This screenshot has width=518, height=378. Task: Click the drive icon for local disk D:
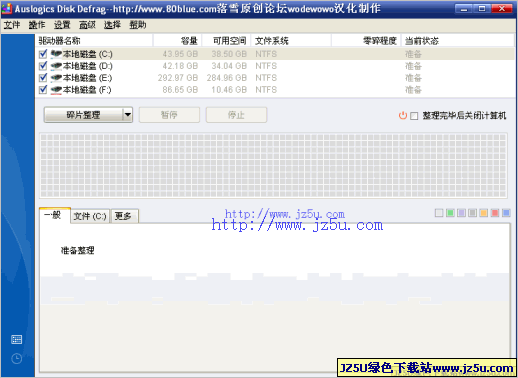pos(56,66)
